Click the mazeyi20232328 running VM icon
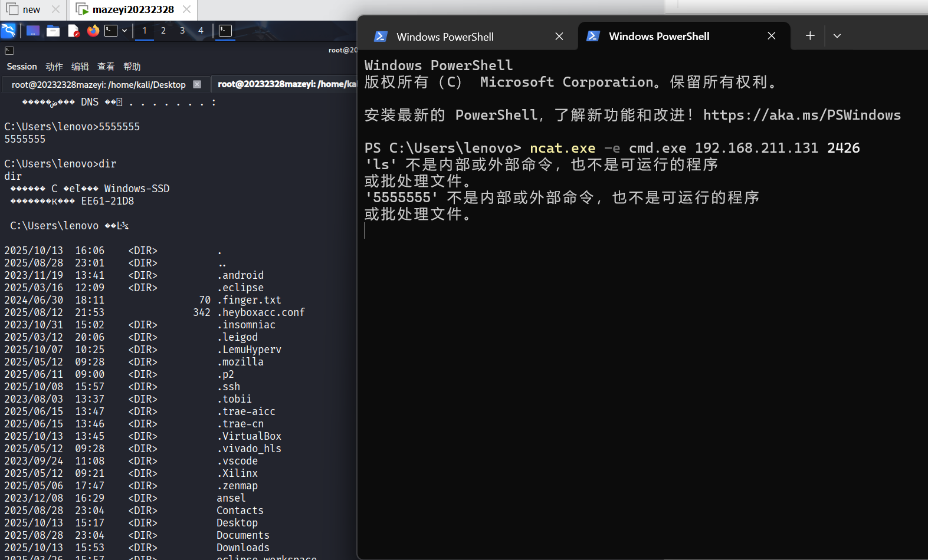 point(82,9)
